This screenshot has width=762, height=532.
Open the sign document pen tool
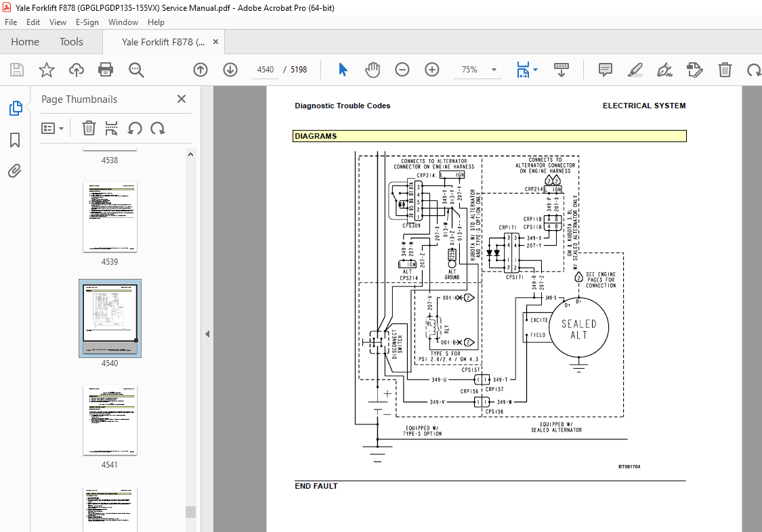(665, 70)
